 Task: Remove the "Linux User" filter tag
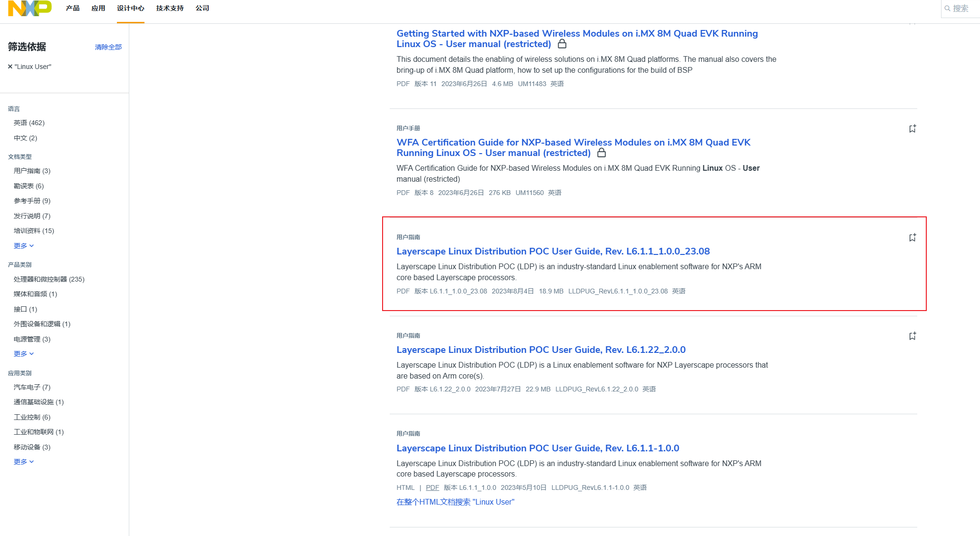10,67
